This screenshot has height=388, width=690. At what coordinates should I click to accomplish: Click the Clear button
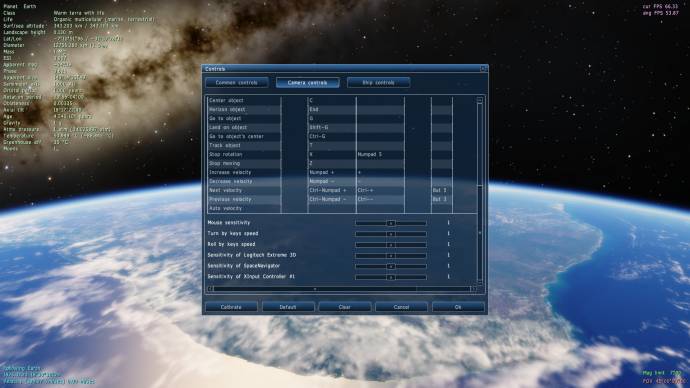pyautogui.click(x=345, y=307)
